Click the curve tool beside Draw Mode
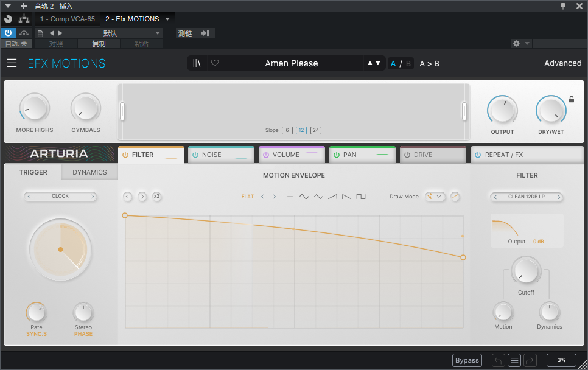The image size is (588, 370). pyautogui.click(x=455, y=196)
